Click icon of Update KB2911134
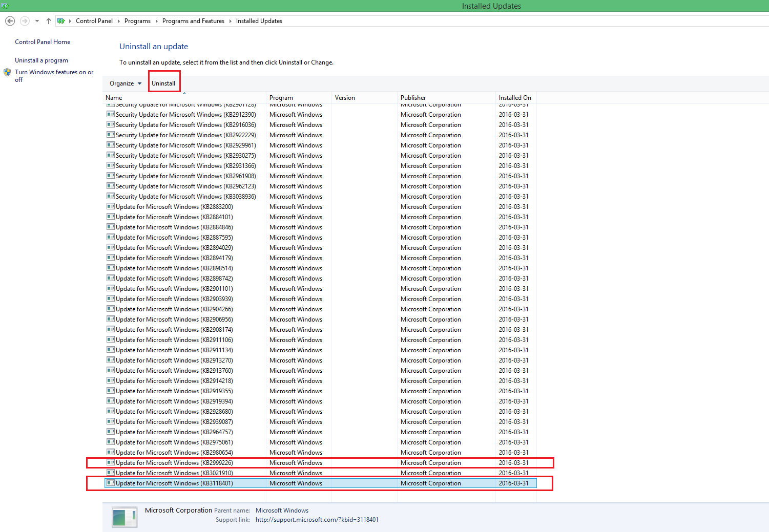 tap(110, 350)
